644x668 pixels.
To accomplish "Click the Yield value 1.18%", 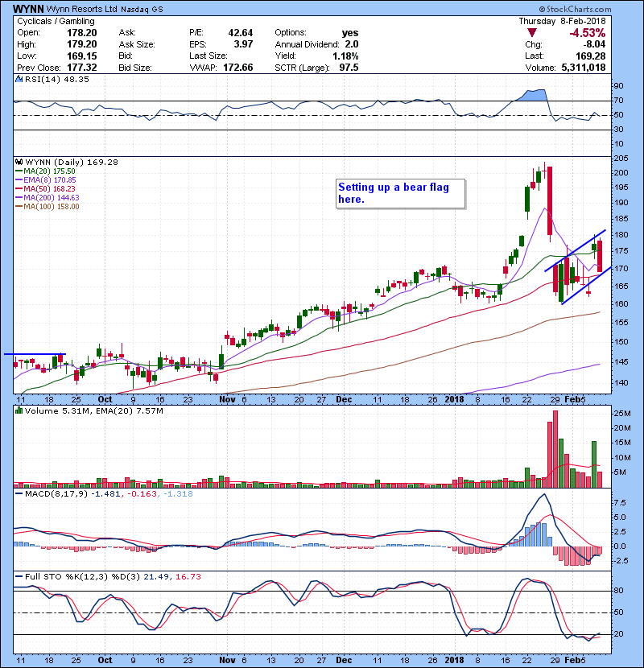I will tap(345, 56).
